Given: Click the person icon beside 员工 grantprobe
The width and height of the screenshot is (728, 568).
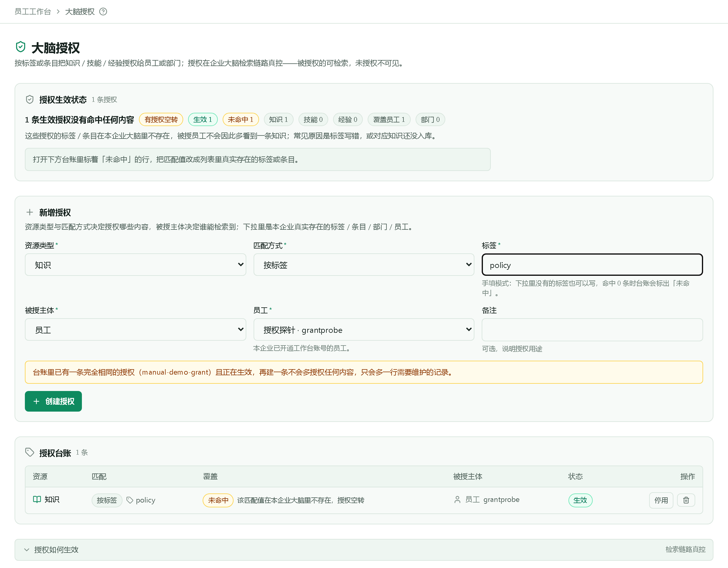Looking at the screenshot, I should point(457,500).
